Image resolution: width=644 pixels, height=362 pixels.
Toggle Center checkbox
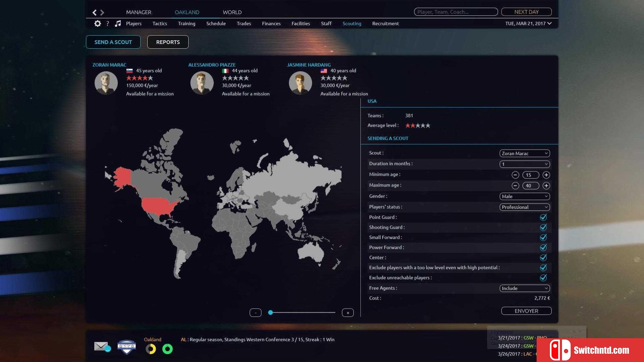(x=543, y=258)
